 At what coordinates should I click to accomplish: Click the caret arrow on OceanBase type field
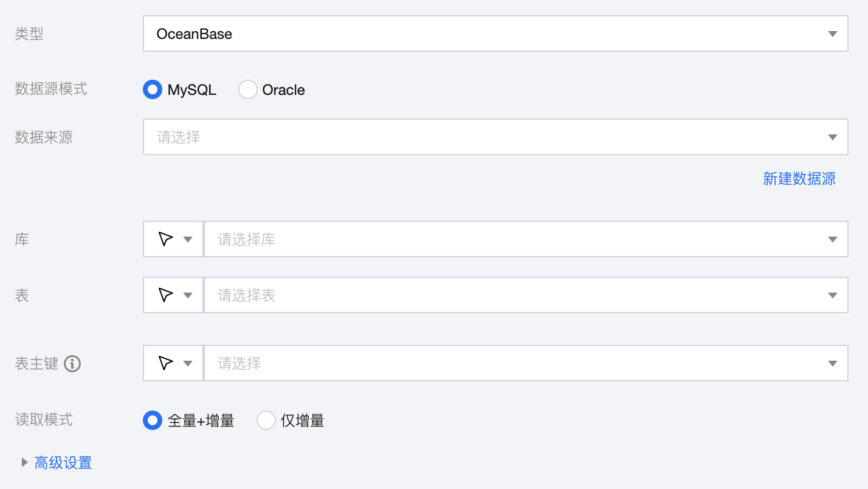833,34
